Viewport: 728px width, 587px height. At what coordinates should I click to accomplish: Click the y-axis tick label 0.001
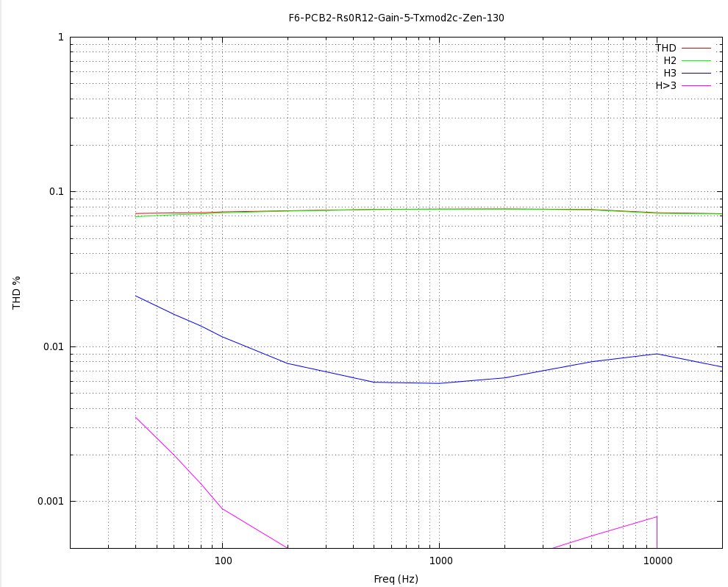[51, 501]
